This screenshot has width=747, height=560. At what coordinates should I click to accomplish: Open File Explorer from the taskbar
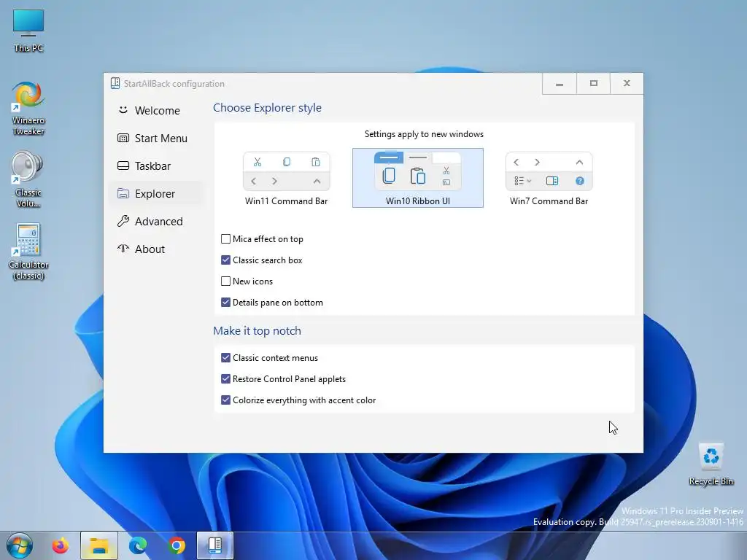click(x=99, y=545)
